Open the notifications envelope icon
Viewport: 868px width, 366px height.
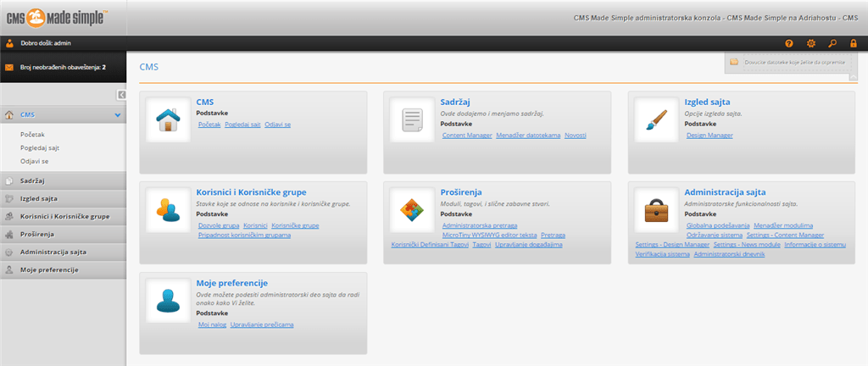point(9,67)
